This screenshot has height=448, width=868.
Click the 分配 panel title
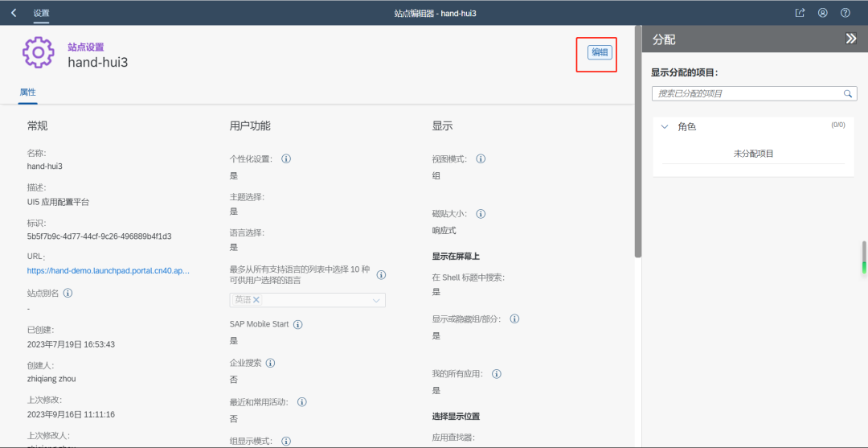tap(664, 39)
